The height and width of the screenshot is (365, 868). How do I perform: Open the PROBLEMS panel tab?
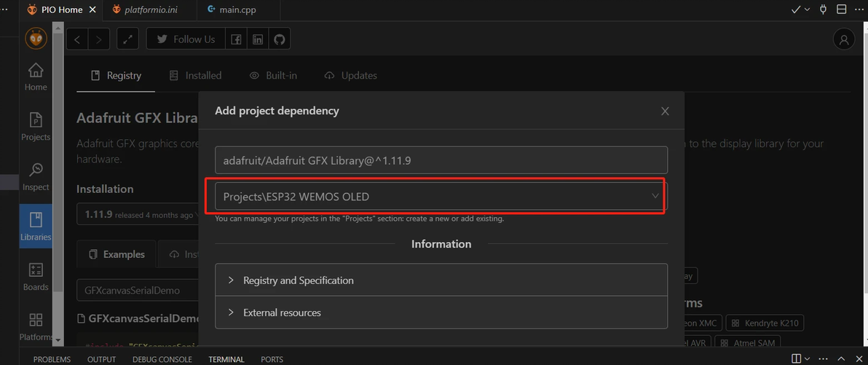point(52,359)
